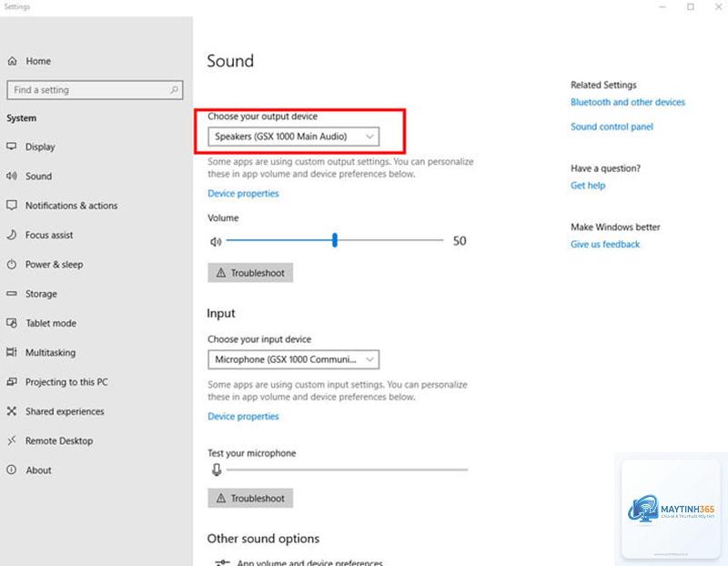The image size is (728, 566).
Task: Click the Projecting to this PC icon
Action: pos(12,381)
